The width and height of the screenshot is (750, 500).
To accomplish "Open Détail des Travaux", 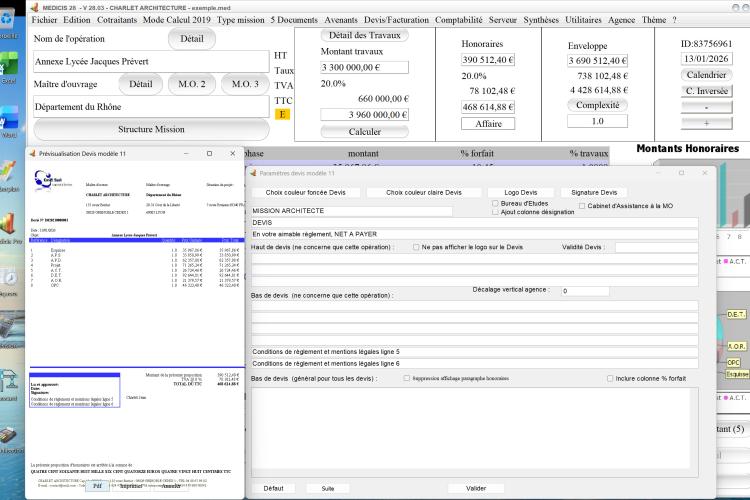I will click(364, 35).
